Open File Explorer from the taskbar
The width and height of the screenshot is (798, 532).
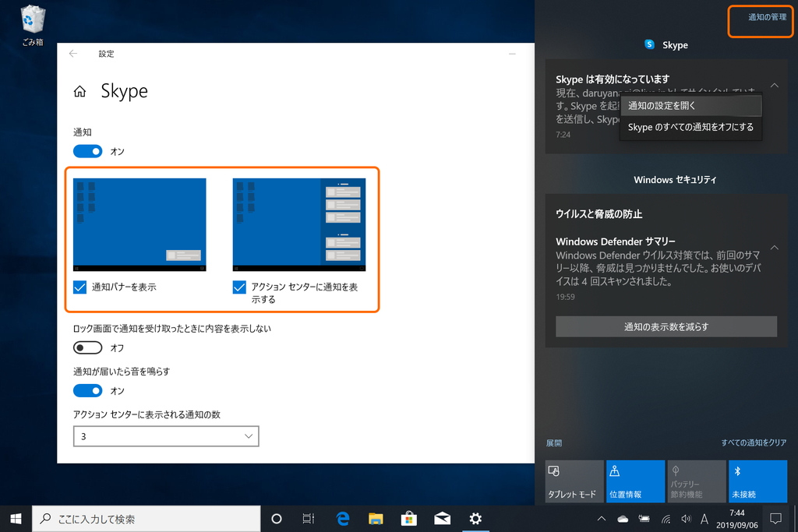tap(376, 519)
